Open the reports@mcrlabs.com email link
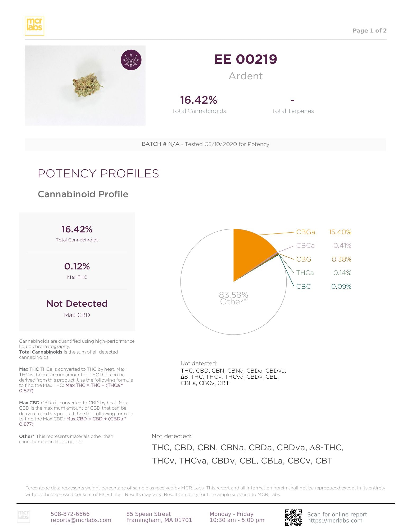The height and width of the screenshot is (532, 411). (81, 520)
